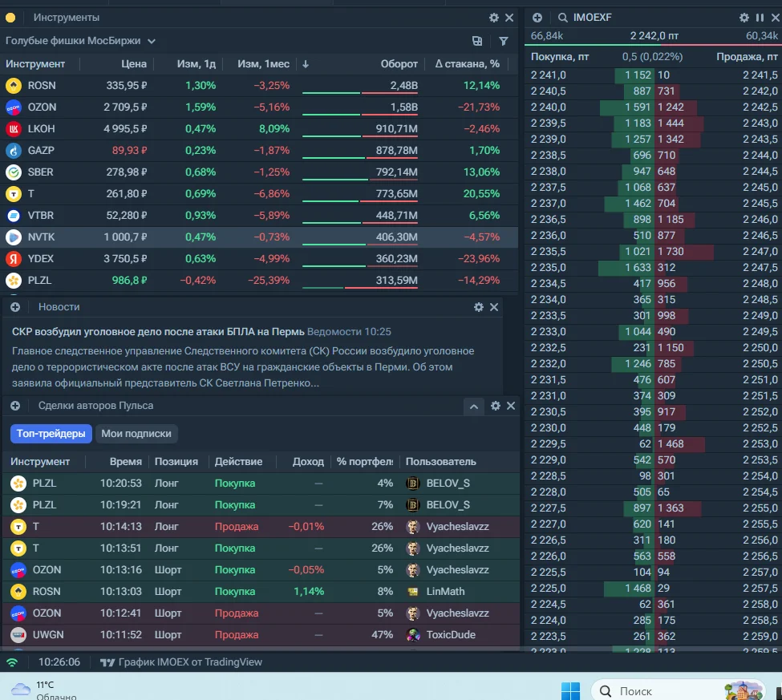Collapse the Сделки авторов Пульса panel

tap(474, 407)
